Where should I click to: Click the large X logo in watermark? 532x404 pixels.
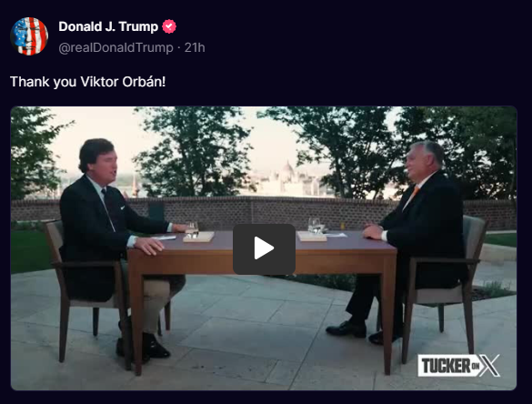[489, 366]
